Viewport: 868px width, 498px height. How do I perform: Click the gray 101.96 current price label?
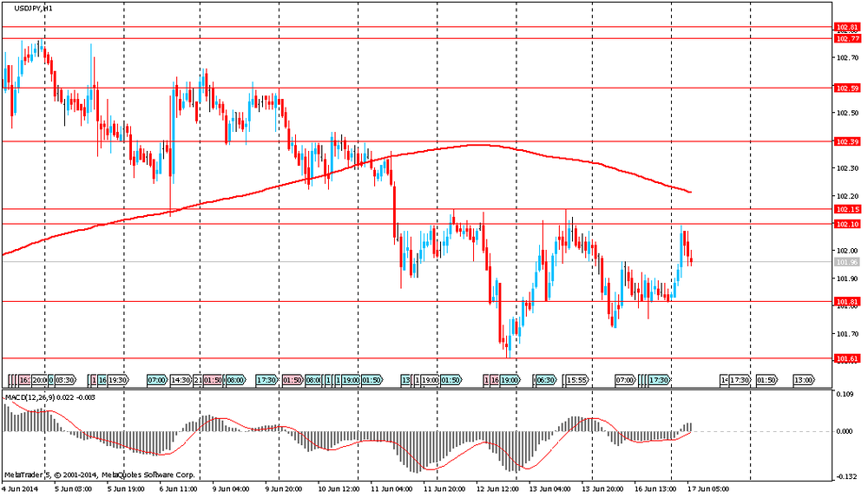(x=847, y=262)
